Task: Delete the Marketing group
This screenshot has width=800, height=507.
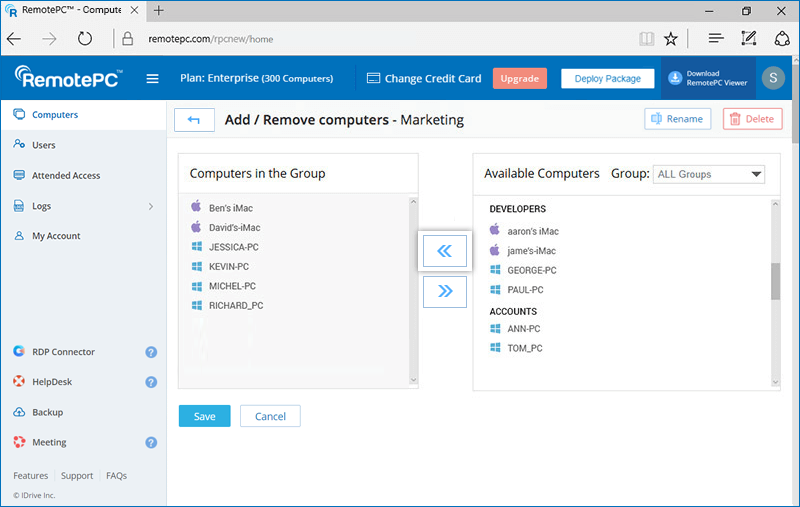Action: (x=752, y=119)
